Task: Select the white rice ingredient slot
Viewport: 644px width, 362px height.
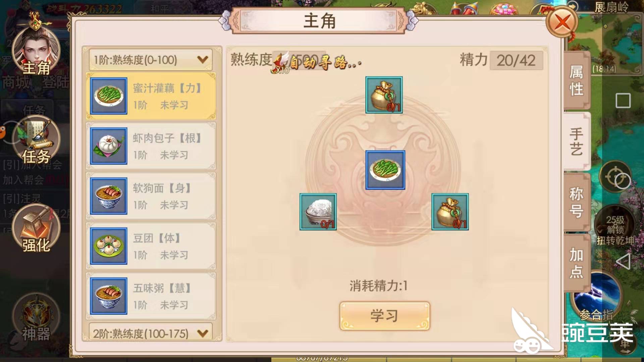Action: coord(318,212)
